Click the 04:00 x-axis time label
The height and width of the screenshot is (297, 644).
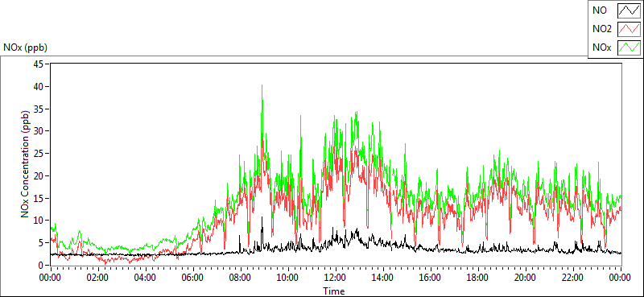(x=146, y=278)
